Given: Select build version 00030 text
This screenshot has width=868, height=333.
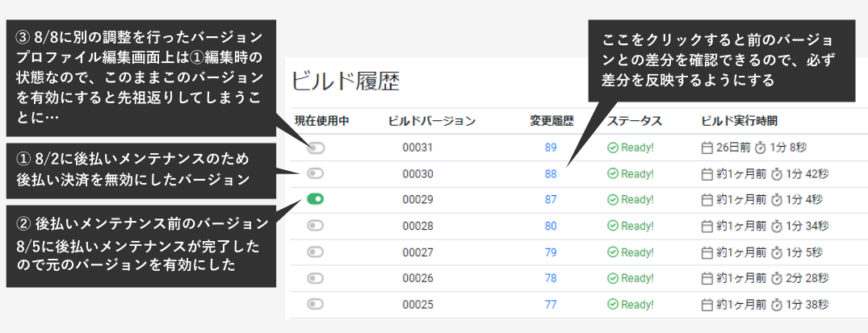Looking at the screenshot, I should [417, 173].
